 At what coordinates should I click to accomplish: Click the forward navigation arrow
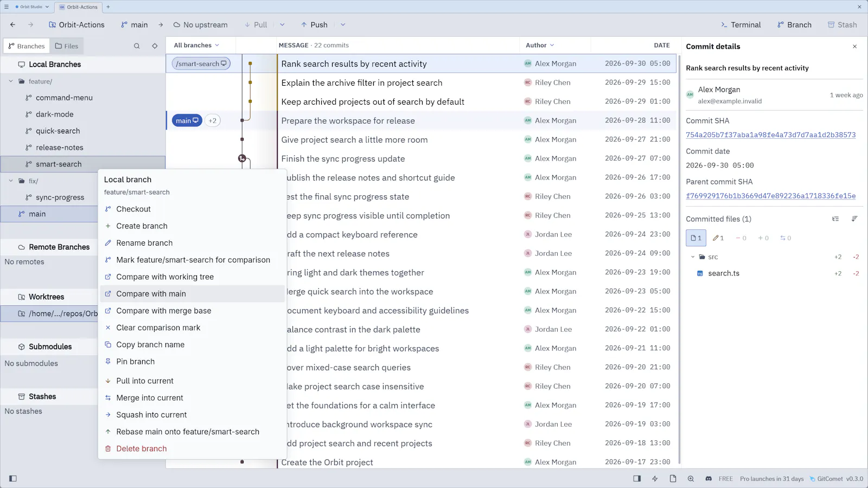[31, 25]
